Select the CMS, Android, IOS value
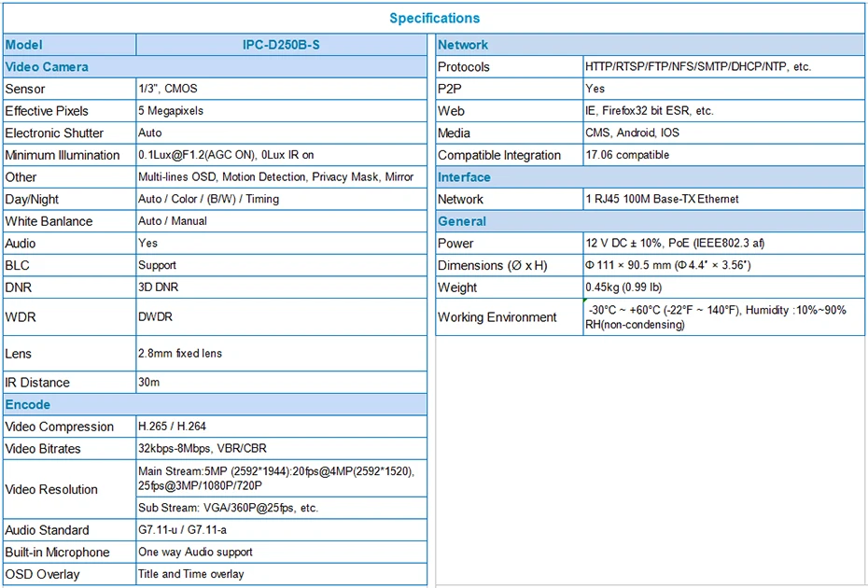The width and height of the screenshot is (868, 588). pyautogui.click(x=632, y=133)
